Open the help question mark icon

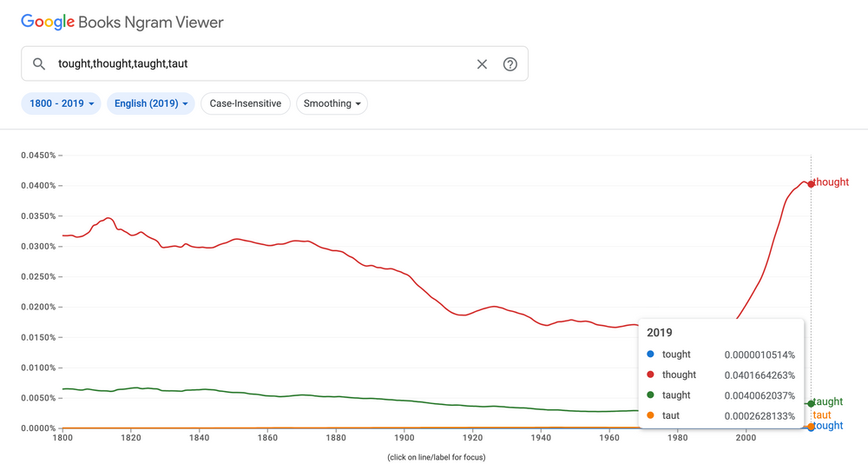[x=510, y=64]
